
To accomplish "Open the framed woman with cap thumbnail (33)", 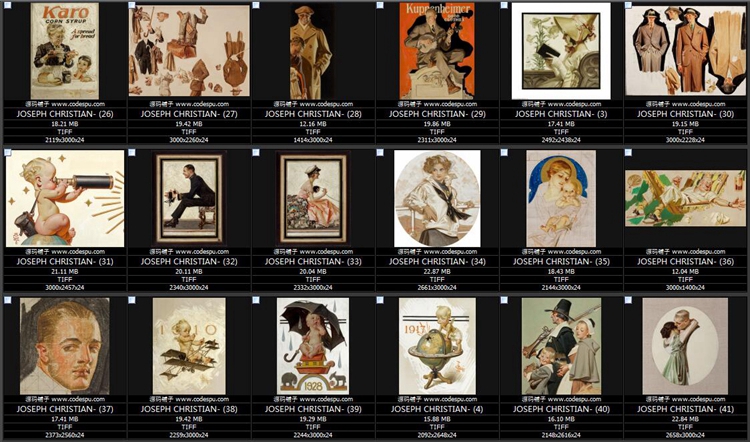I will (313, 198).
